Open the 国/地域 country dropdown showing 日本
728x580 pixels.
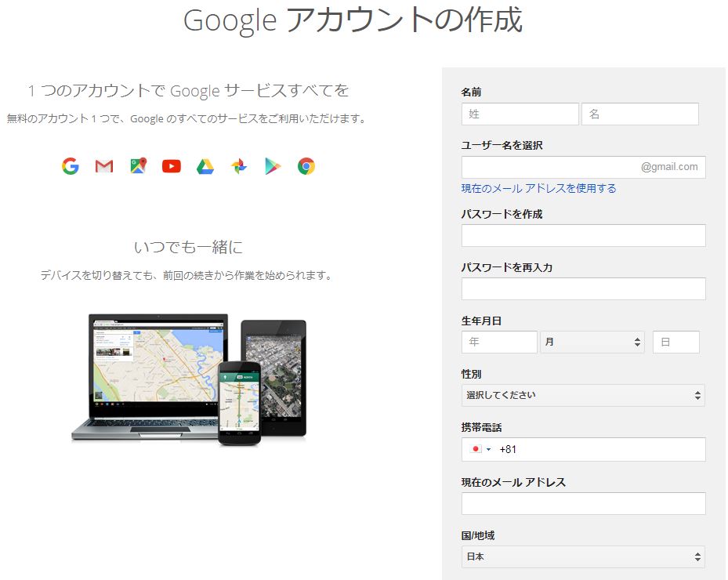(x=583, y=556)
